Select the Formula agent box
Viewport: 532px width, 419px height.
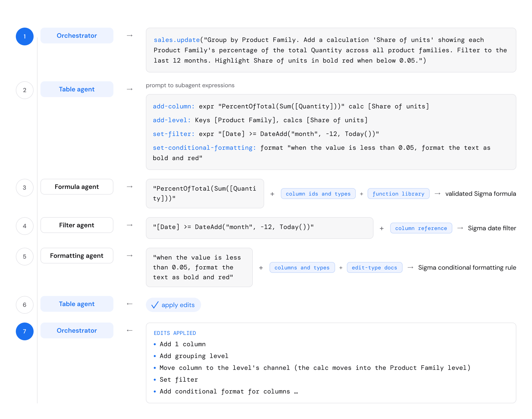coord(77,187)
